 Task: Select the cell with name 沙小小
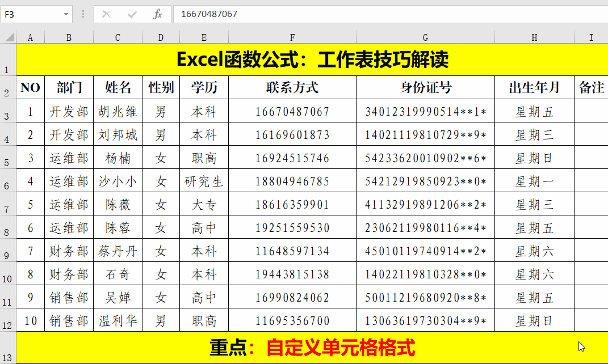point(118,181)
